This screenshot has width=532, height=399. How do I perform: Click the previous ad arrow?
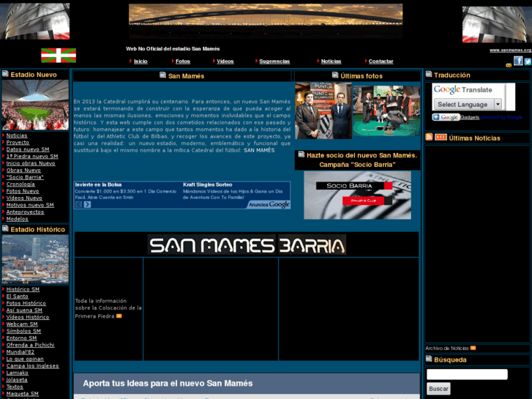coord(79,204)
